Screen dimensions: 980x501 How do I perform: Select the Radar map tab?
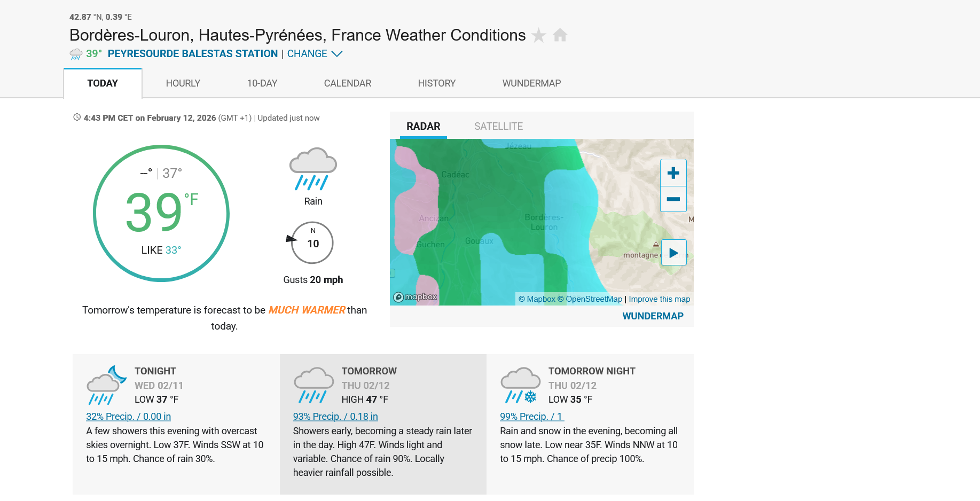coord(423,127)
